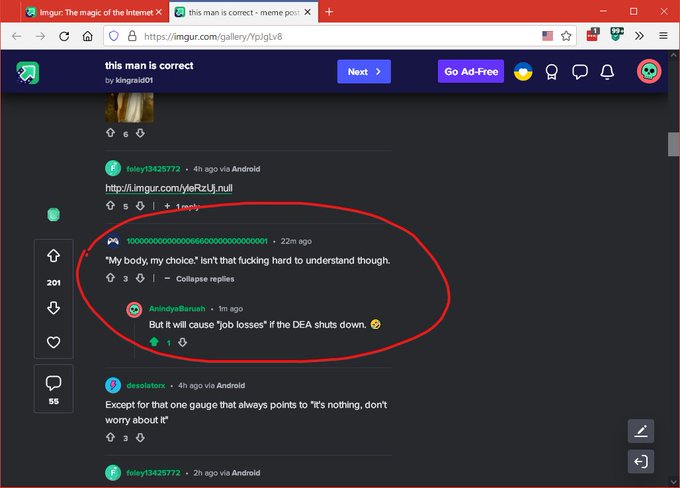
Task: Open a new browser tab
Action: click(329, 12)
